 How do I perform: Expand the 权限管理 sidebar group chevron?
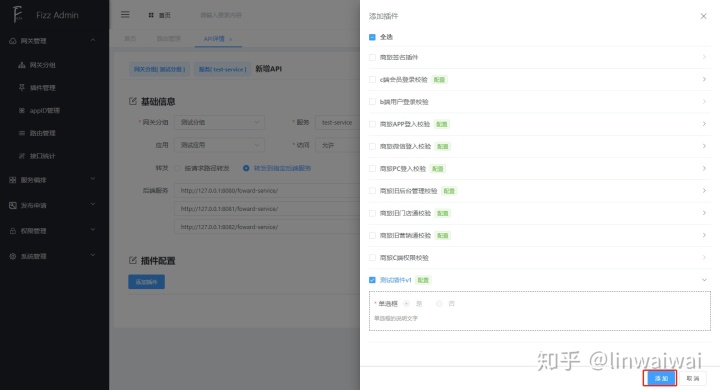(93, 229)
